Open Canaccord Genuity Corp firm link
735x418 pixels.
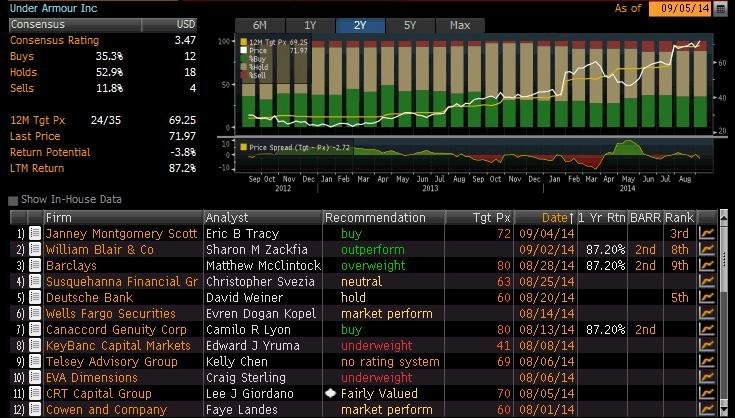pos(116,329)
